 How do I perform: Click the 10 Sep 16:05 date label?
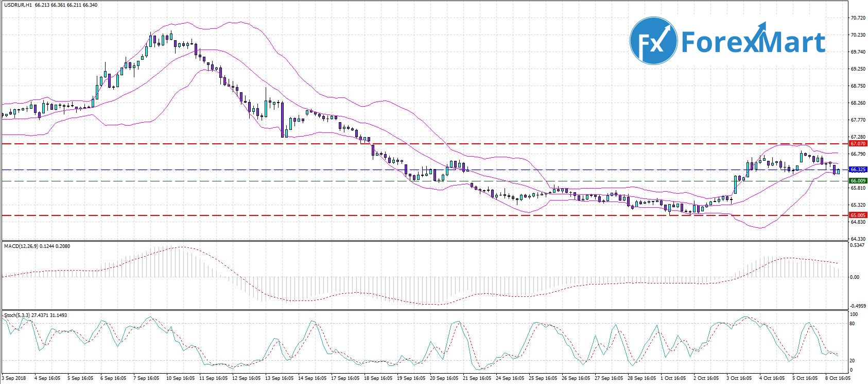(x=179, y=379)
